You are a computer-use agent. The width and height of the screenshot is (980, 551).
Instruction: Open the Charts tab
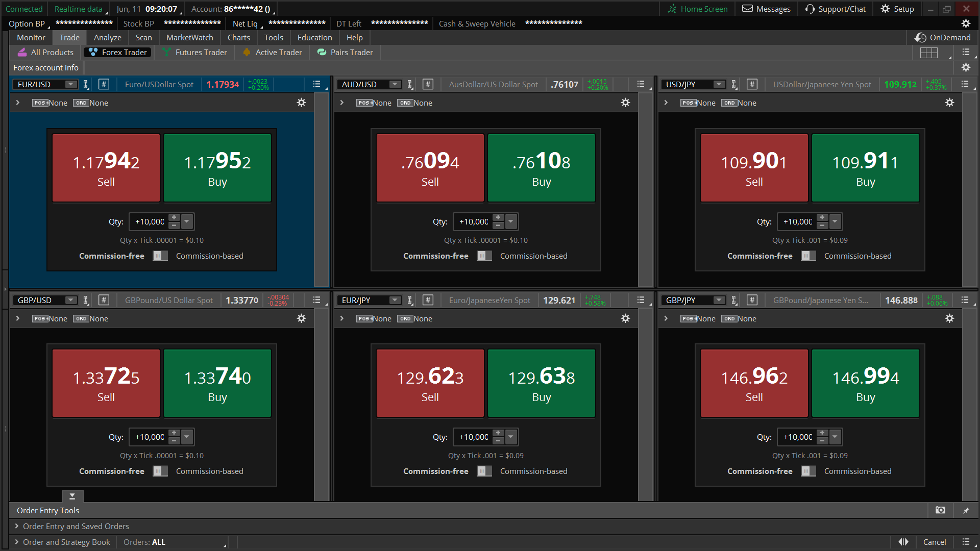pyautogui.click(x=239, y=38)
